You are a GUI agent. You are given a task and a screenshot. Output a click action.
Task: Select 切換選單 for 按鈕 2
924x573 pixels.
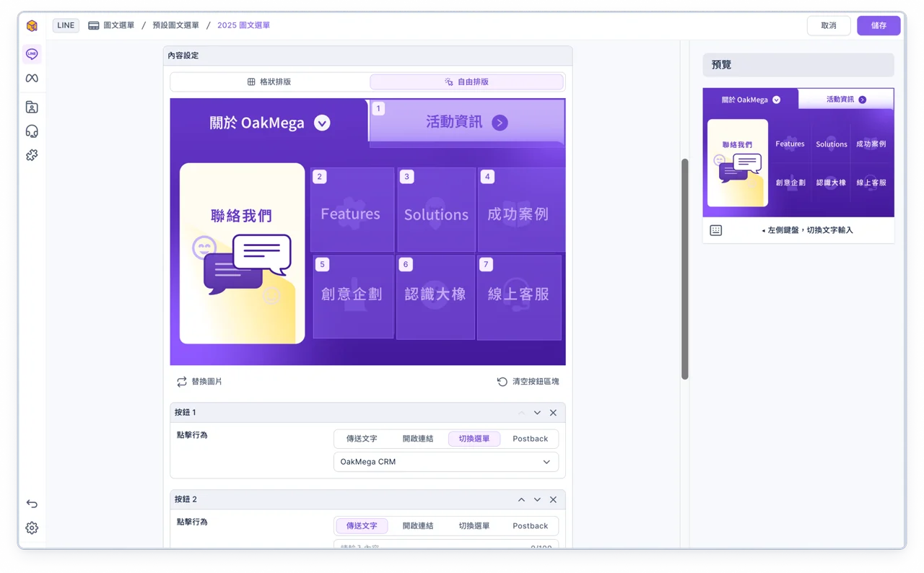[474, 526]
